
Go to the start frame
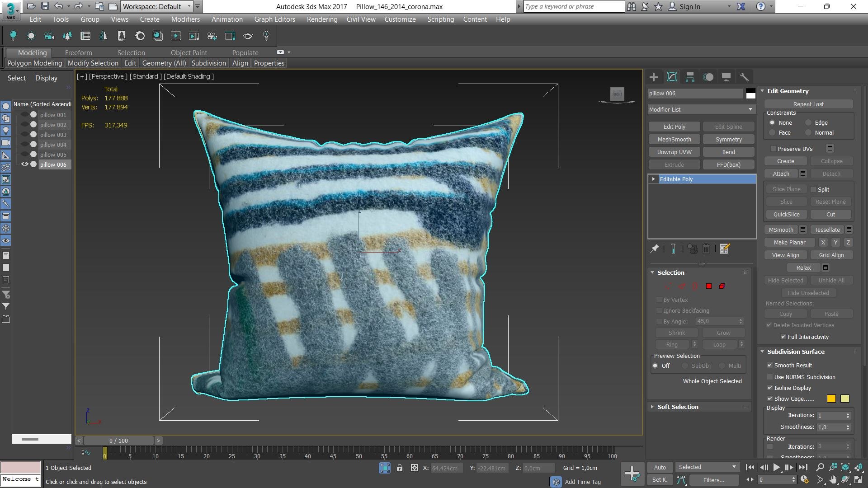750,468
